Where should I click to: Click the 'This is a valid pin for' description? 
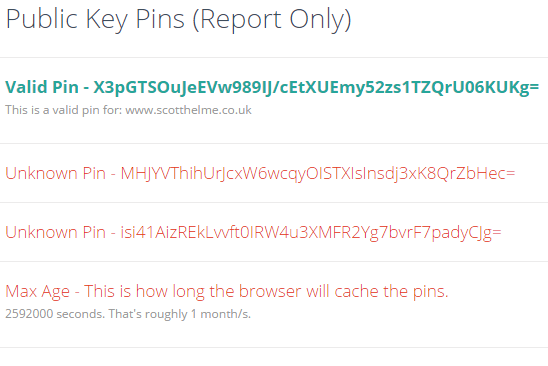[x=64, y=110]
